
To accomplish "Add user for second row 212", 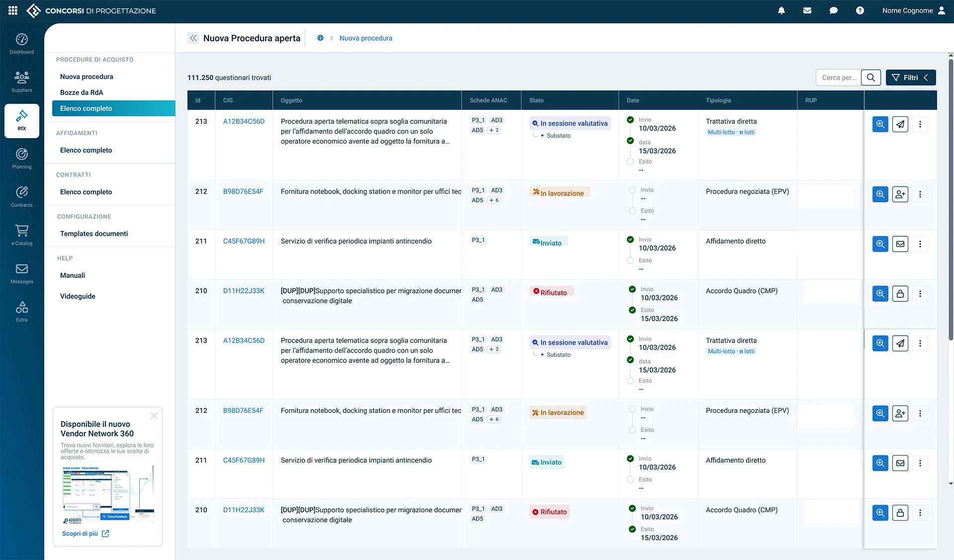I will tap(900, 413).
